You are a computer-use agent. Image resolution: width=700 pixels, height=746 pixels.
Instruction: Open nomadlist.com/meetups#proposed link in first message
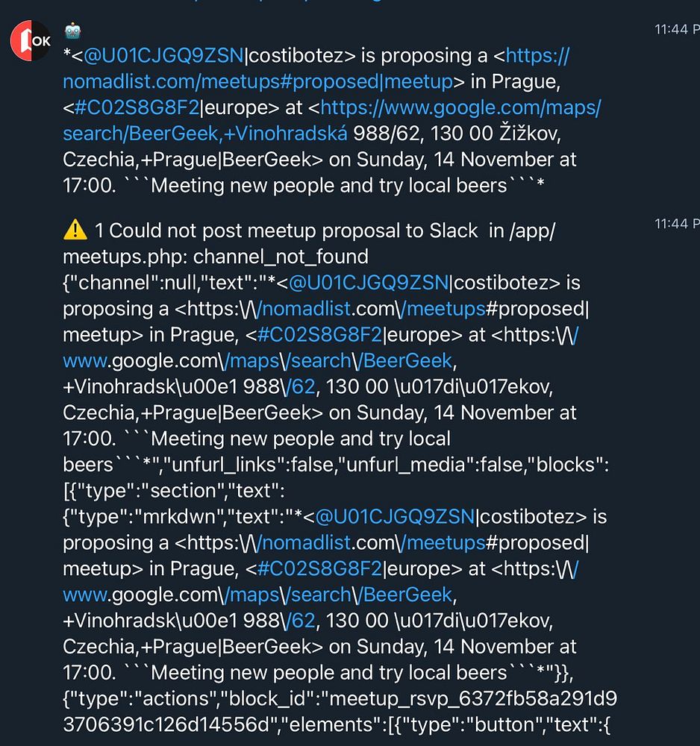[x=257, y=81]
